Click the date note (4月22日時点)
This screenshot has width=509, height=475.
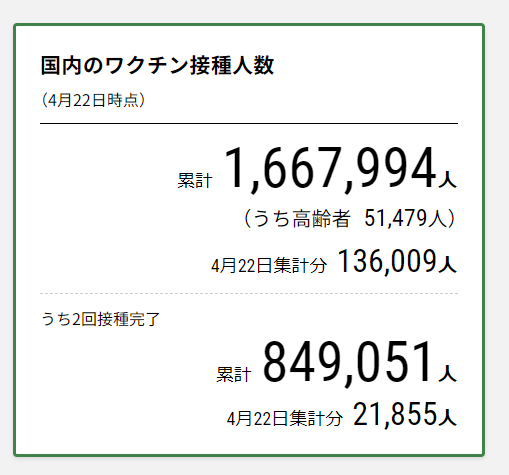[x=93, y=100]
